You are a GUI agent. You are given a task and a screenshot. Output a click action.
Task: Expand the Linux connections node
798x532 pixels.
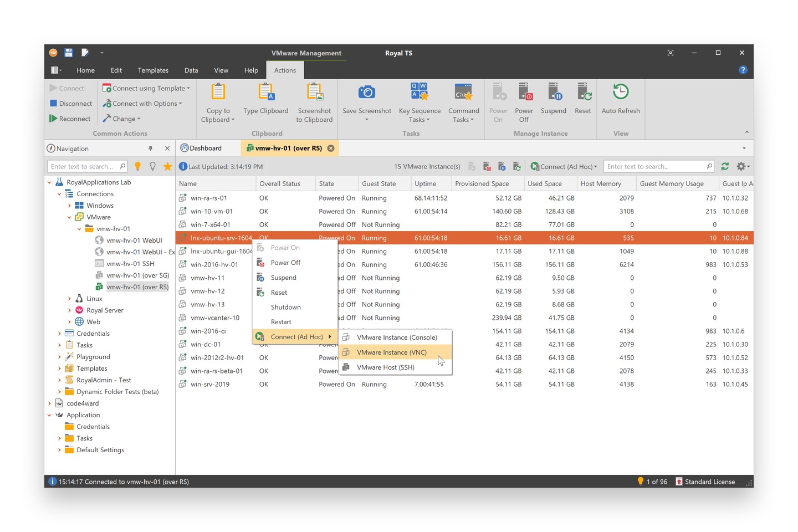click(69, 298)
